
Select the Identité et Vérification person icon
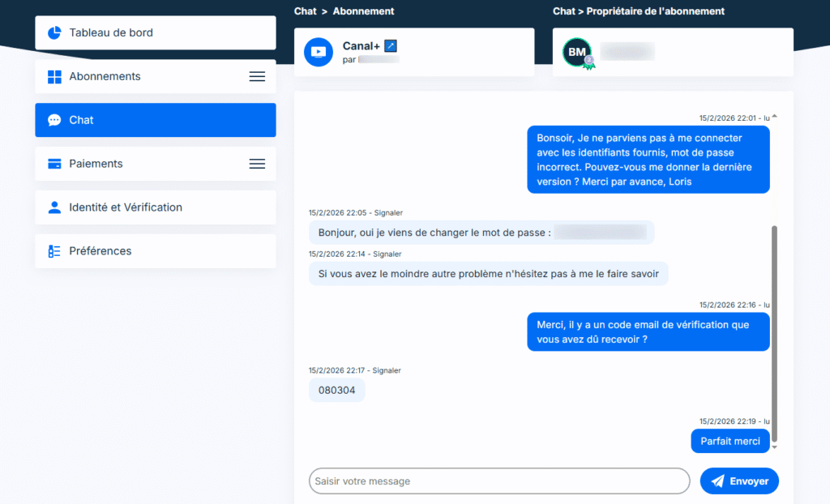point(53,207)
